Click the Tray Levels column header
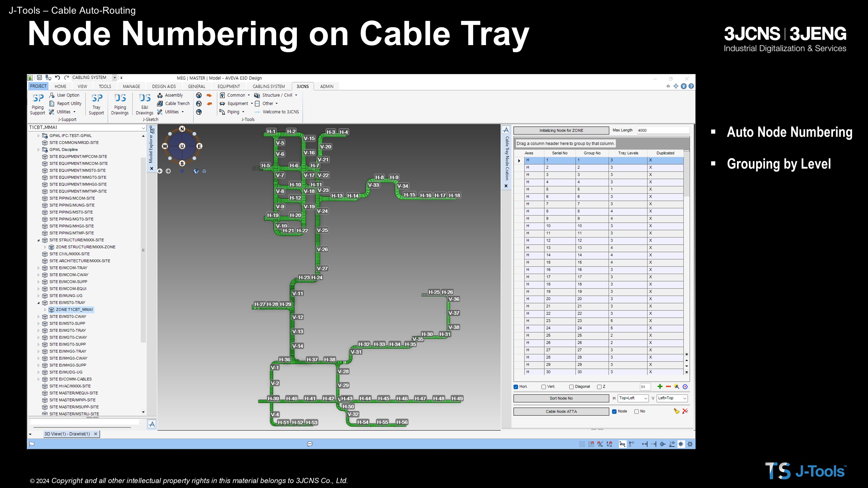The width and height of the screenshot is (868, 488). click(628, 153)
